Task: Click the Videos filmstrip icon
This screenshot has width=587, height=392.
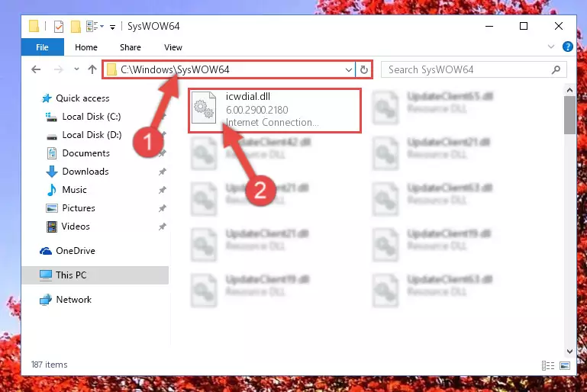Action: click(52, 227)
